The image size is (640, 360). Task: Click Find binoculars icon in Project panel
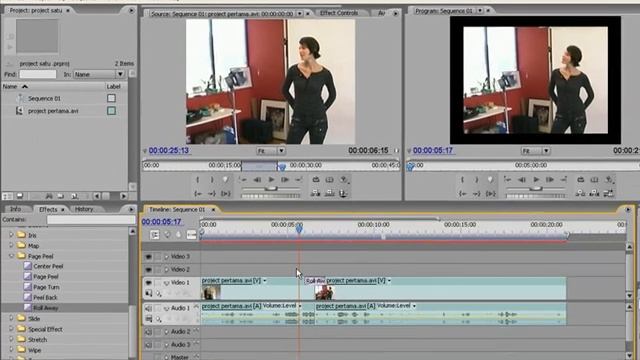tap(49, 196)
